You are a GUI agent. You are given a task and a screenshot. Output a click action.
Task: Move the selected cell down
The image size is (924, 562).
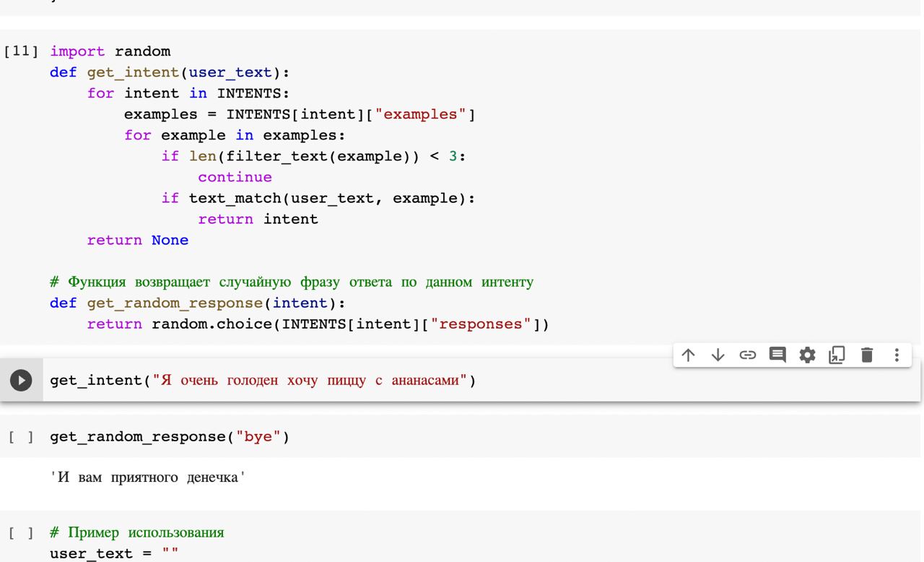pyautogui.click(x=718, y=355)
